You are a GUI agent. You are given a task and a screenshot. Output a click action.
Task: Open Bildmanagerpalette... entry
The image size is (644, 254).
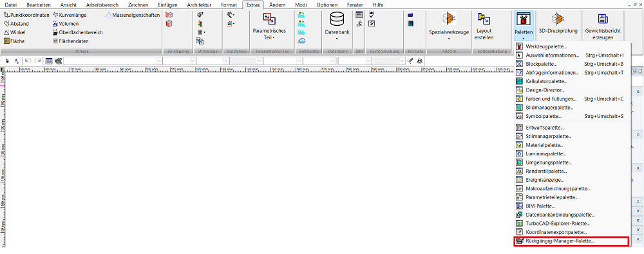(571, 107)
